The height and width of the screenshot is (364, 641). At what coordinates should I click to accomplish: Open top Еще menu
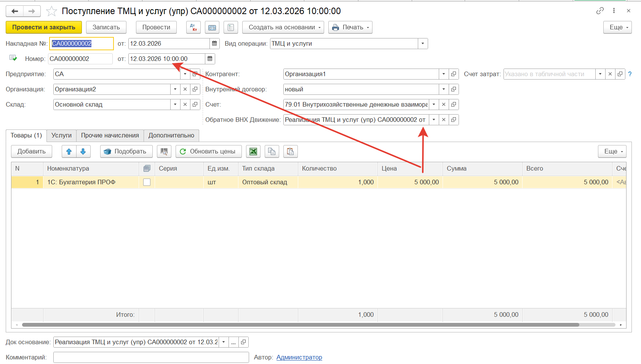[617, 27]
